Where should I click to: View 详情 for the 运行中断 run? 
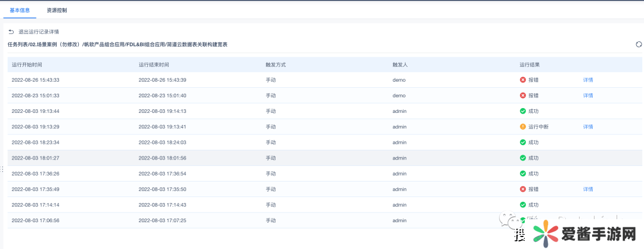588,127
